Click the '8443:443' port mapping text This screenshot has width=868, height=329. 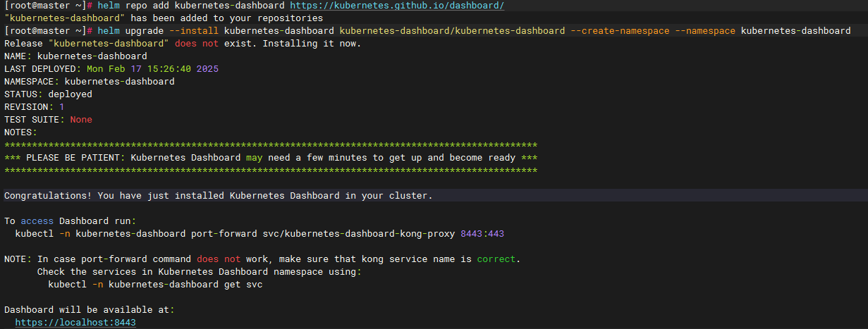(x=482, y=233)
